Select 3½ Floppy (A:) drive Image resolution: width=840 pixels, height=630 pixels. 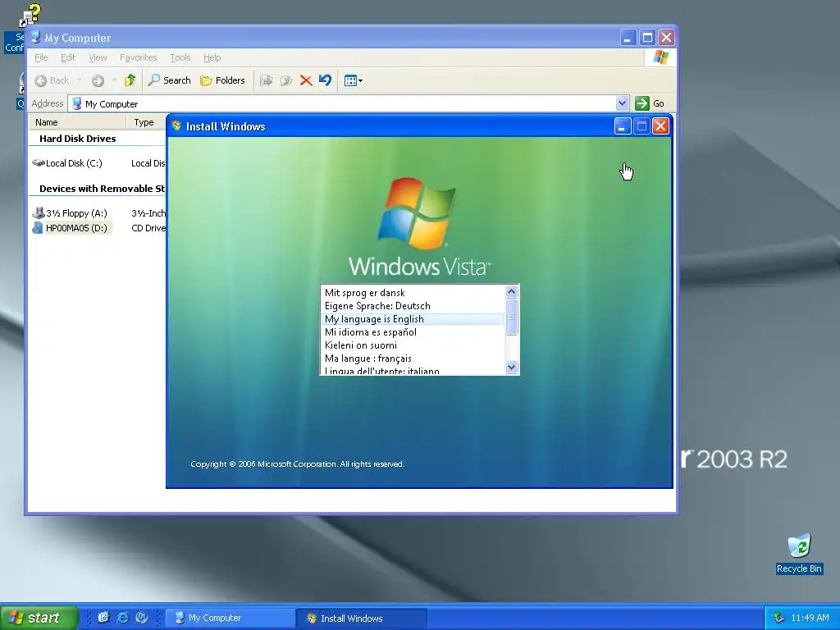(70, 213)
